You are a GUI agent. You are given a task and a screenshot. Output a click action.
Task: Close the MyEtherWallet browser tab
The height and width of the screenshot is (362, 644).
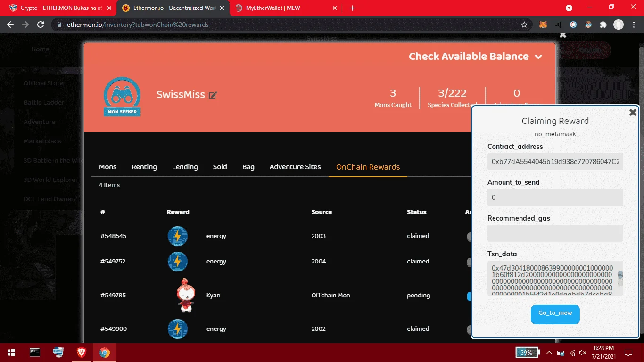point(335,8)
